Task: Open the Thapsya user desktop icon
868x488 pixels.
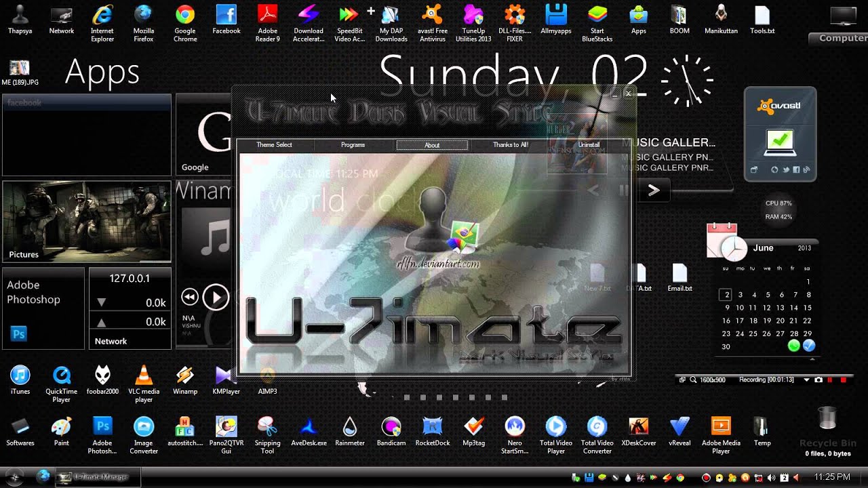Action: (x=20, y=20)
